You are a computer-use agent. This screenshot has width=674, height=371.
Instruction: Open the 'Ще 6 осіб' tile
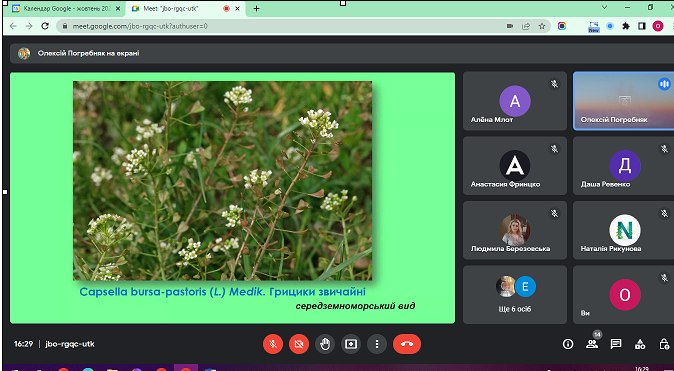coord(515,294)
